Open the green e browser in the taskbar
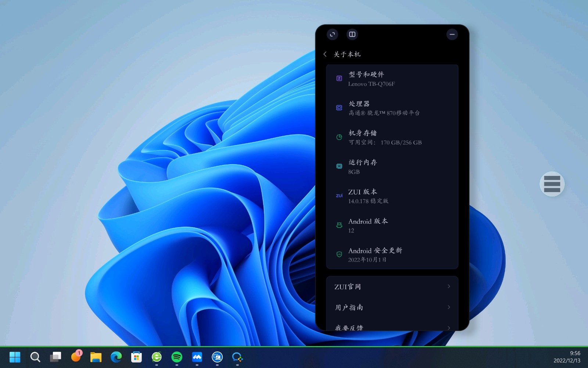The image size is (588, 368). click(157, 357)
